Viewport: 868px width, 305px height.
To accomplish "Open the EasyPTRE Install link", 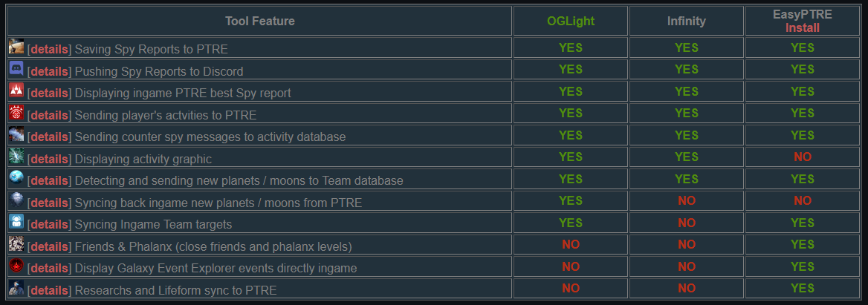I will [802, 27].
